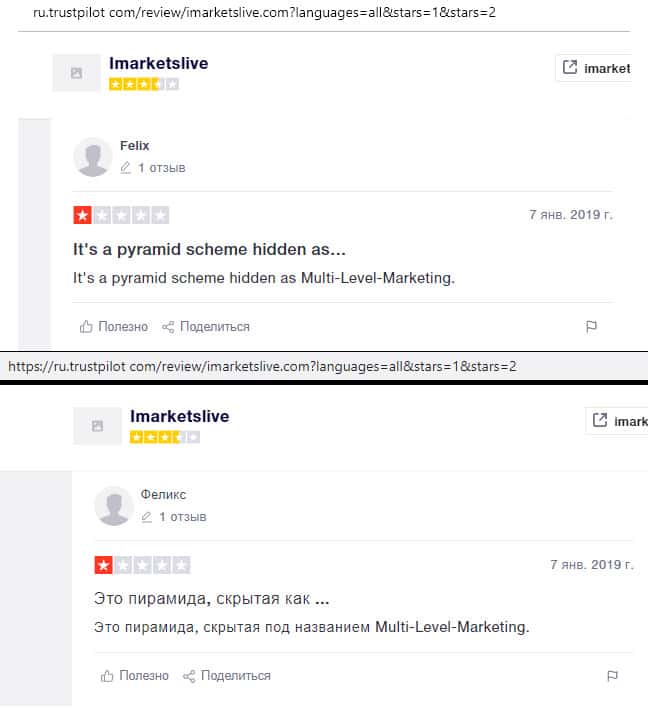This screenshot has height=721, width=648.
Task: Click the review title "It's a pyramid scheme hidden as..."
Action: pyautogui.click(x=210, y=249)
